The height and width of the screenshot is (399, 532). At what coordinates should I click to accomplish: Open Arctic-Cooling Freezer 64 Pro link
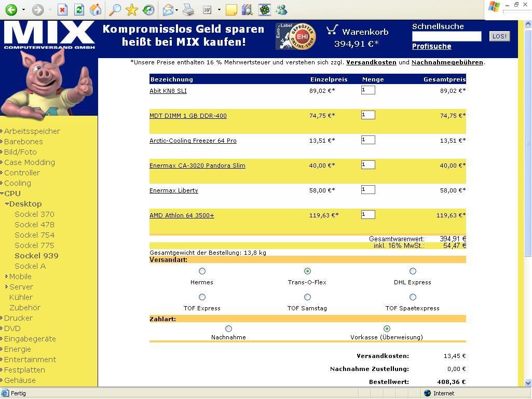193,141
